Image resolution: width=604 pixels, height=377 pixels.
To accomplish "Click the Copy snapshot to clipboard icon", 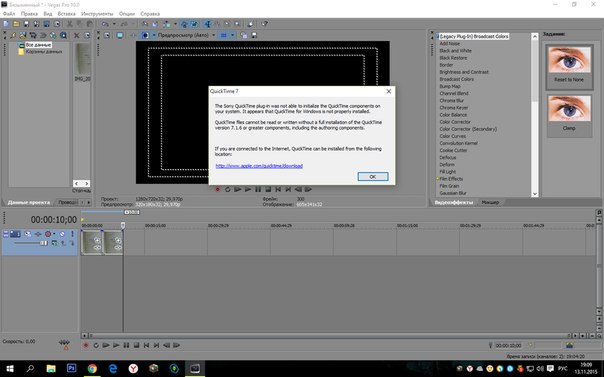I will click(243, 35).
